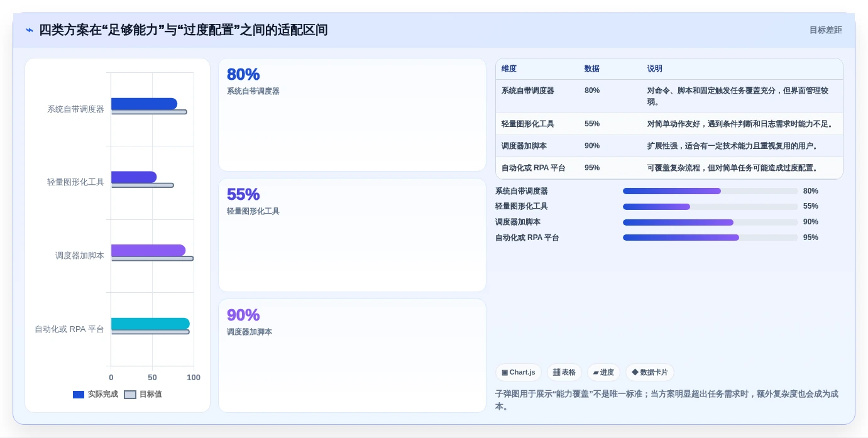Click the 目标差距 label in header
868x438 pixels.
[x=825, y=30]
